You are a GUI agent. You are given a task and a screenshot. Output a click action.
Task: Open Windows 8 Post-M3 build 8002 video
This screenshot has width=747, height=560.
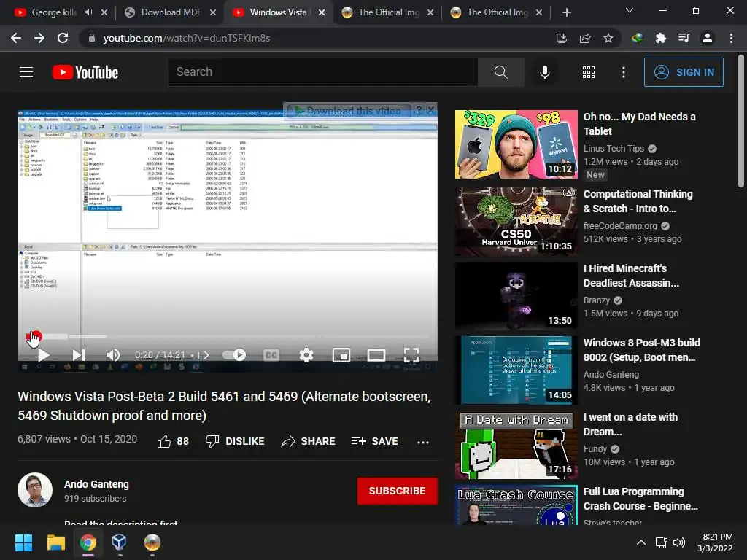point(642,350)
